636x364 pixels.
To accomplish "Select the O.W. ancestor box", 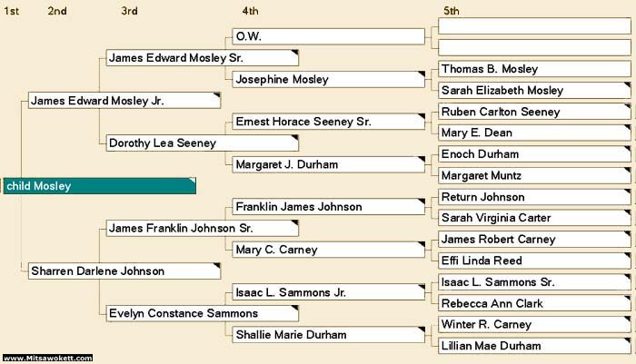I will [x=329, y=36].
